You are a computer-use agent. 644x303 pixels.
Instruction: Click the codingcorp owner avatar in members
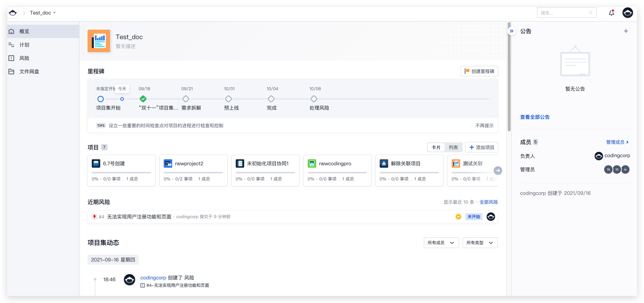[x=598, y=156]
